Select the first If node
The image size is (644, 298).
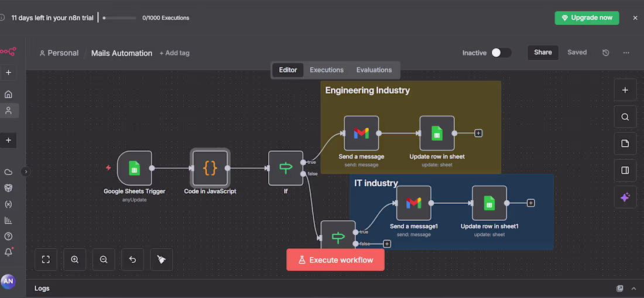tap(286, 168)
